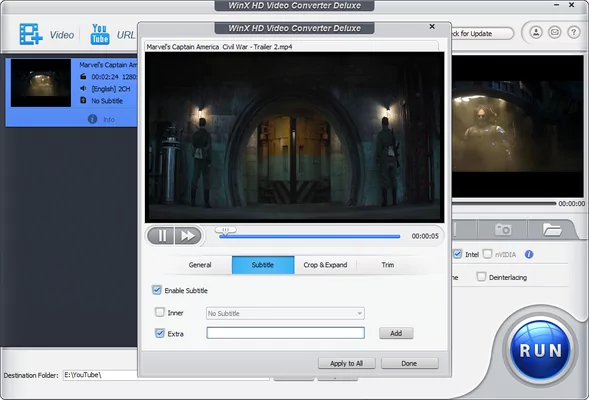The height and width of the screenshot is (400, 589).
Task: Take snapshot with the camera icon
Action: [503, 229]
